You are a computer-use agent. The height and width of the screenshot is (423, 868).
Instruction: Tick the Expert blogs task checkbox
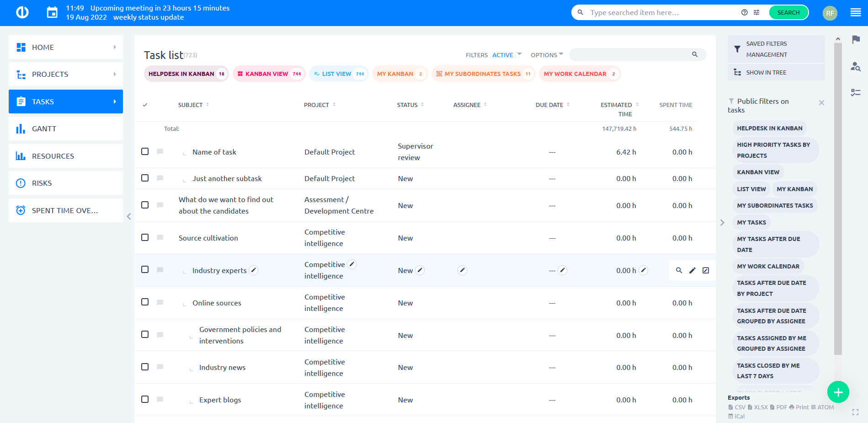tap(145, 399)
